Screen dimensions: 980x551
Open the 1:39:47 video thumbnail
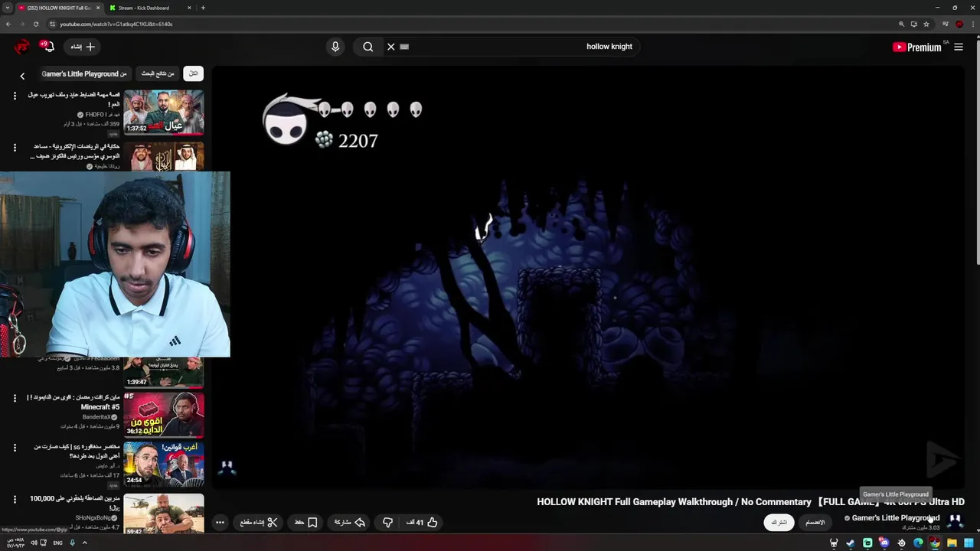[164, 372]
